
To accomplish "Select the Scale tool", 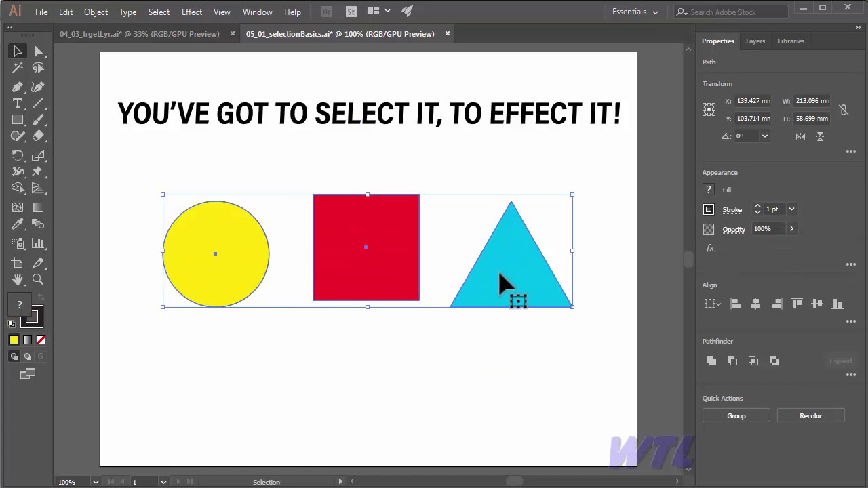I will coord(38,155).
